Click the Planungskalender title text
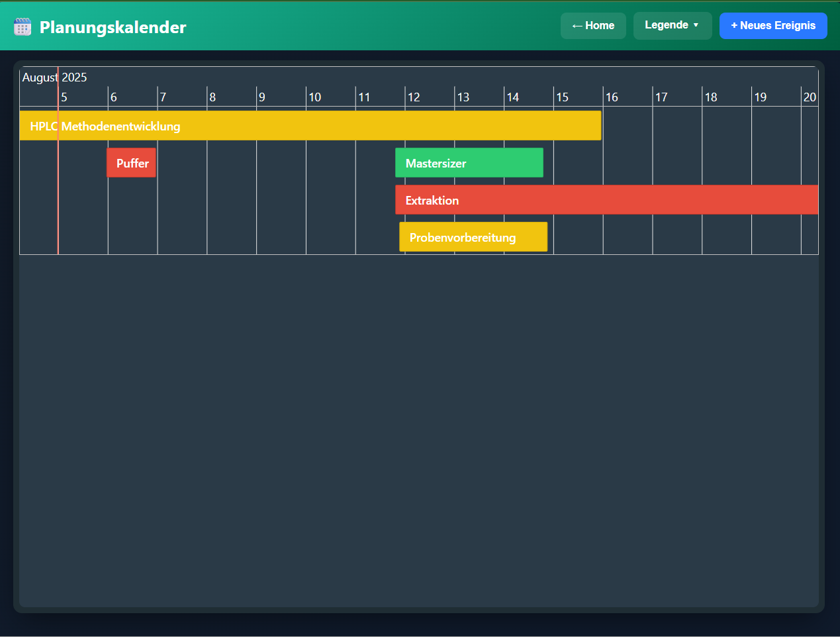The height and width of the screenshot is (637, 840). pyautogui.click(x=113, y=27)
